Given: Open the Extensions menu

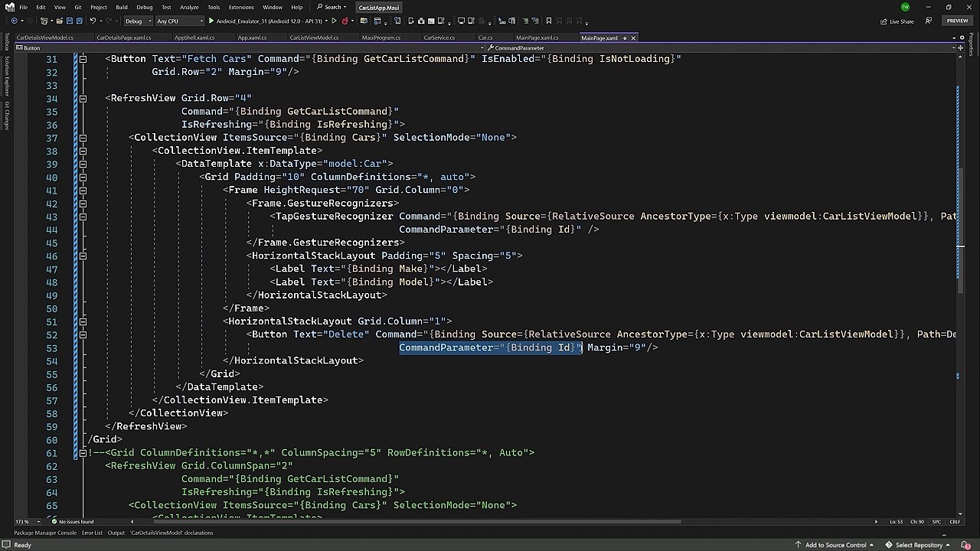Looking at the screenshot, I should (241, 8).
